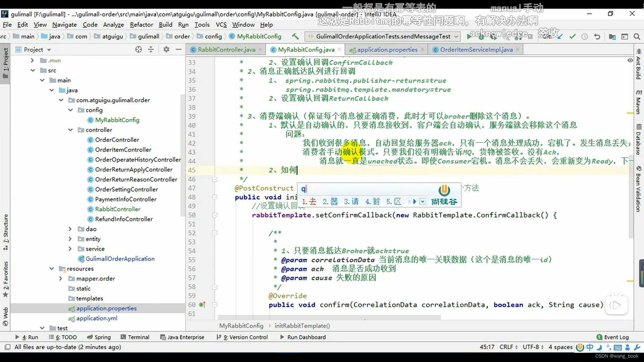Click the Event Log notification badge

point(599,337)
